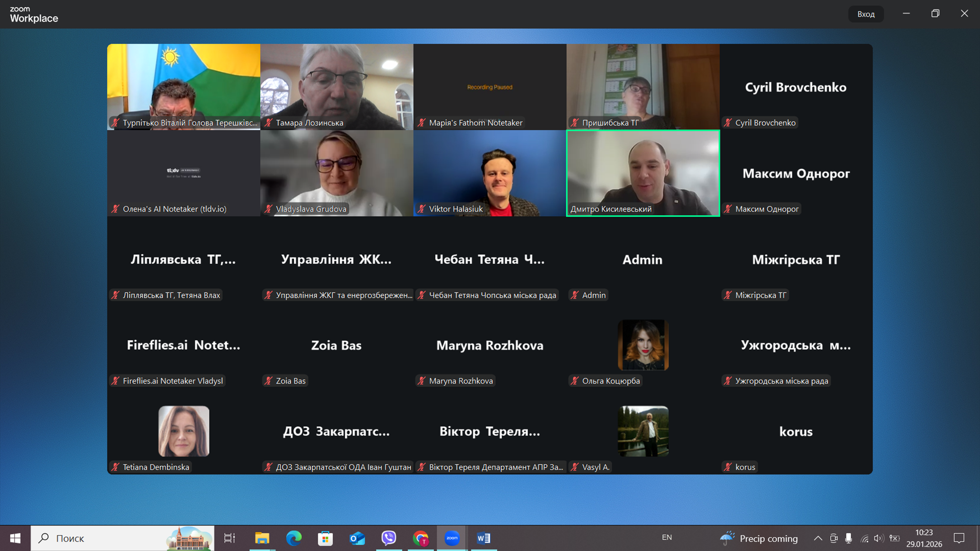Launch Outlook from the taskbar

click(357, 538)
